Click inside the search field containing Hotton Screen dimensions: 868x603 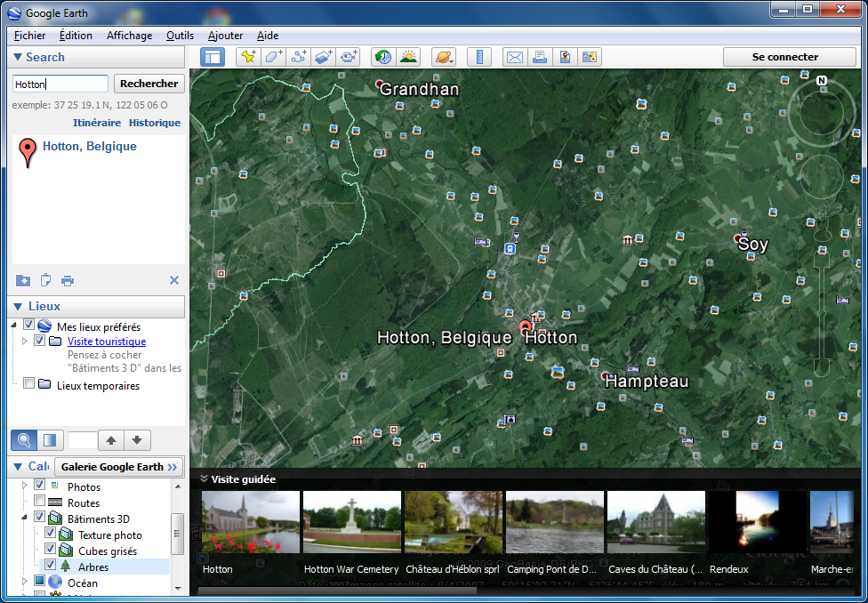tap(60, 84)
